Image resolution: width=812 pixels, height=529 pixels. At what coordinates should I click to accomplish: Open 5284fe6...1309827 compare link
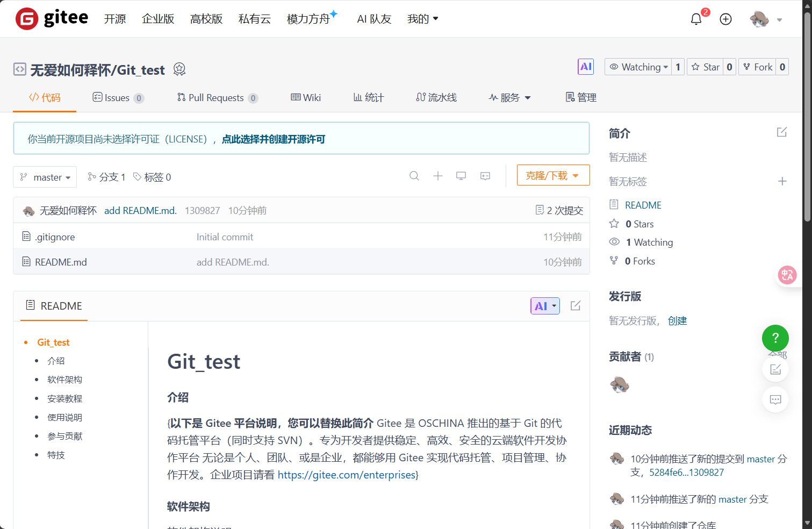point(686,472)
